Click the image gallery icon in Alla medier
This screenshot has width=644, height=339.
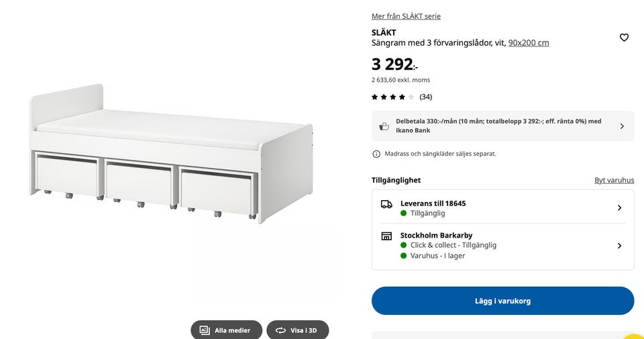(205, 330)
